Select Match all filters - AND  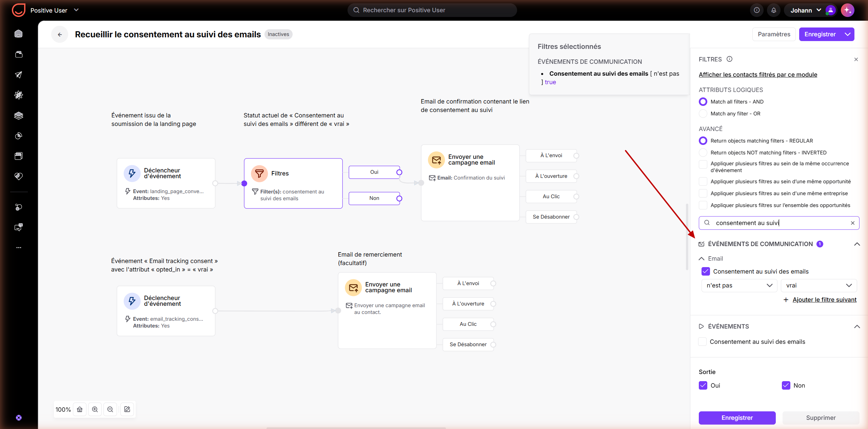click(703, 102)
